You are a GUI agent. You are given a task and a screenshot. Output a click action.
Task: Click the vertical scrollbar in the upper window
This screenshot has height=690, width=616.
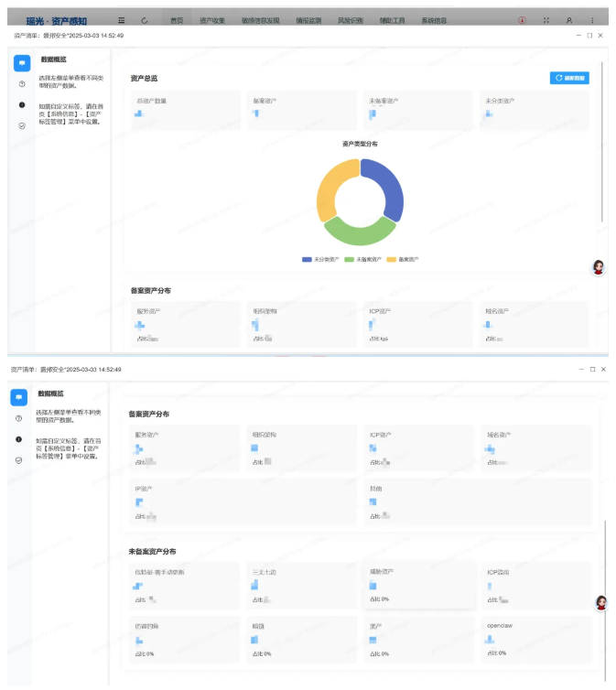(x=602, y=137)
